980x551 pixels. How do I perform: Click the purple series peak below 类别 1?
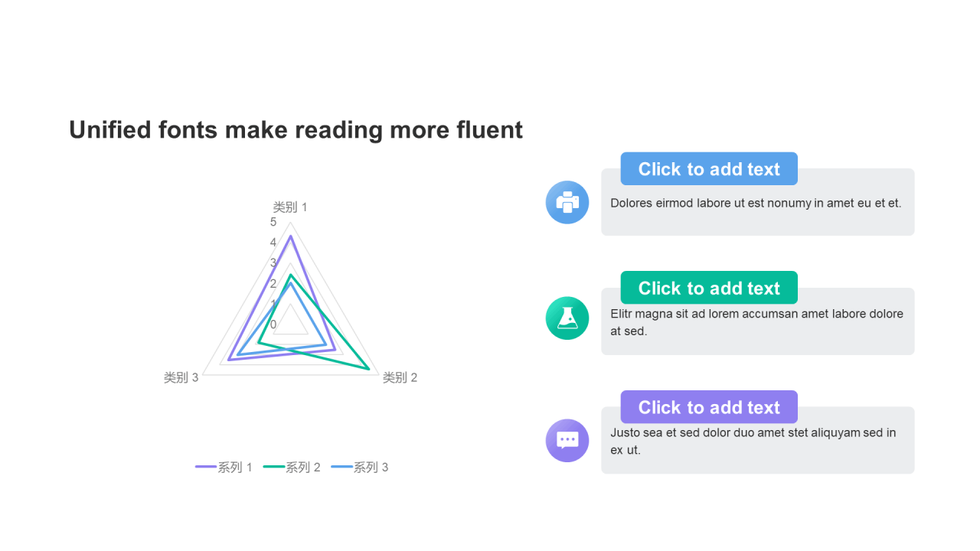pos(291,236)
